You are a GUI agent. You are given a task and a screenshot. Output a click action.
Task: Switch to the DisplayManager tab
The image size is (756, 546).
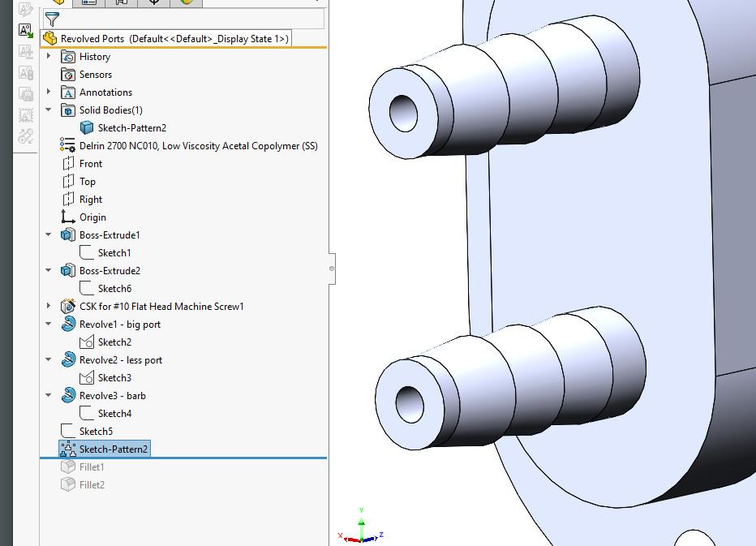coord(186,2)
